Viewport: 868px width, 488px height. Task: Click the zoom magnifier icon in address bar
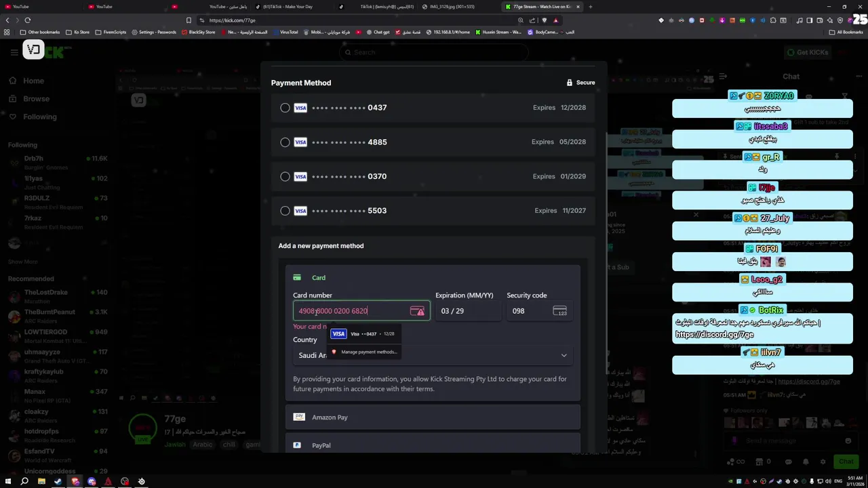[520, 20]
